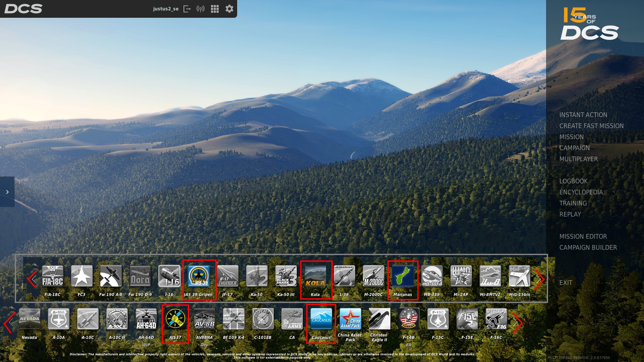Click Exit to quit DCS
This screenshot has width=644, height=362.
point(566,283)
